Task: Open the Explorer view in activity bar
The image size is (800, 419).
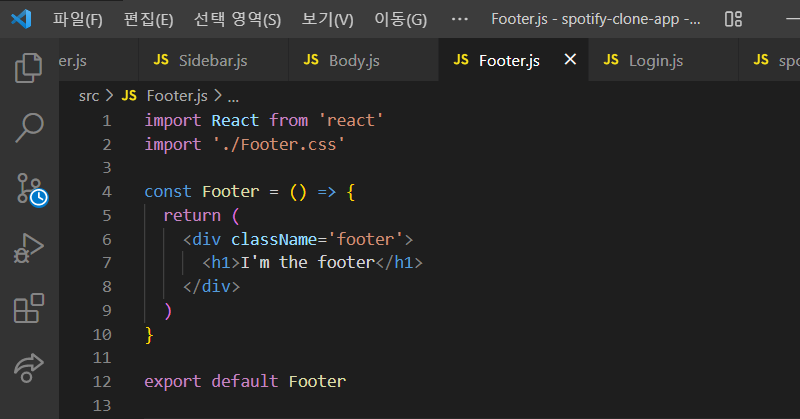Action: coord(29,67)
